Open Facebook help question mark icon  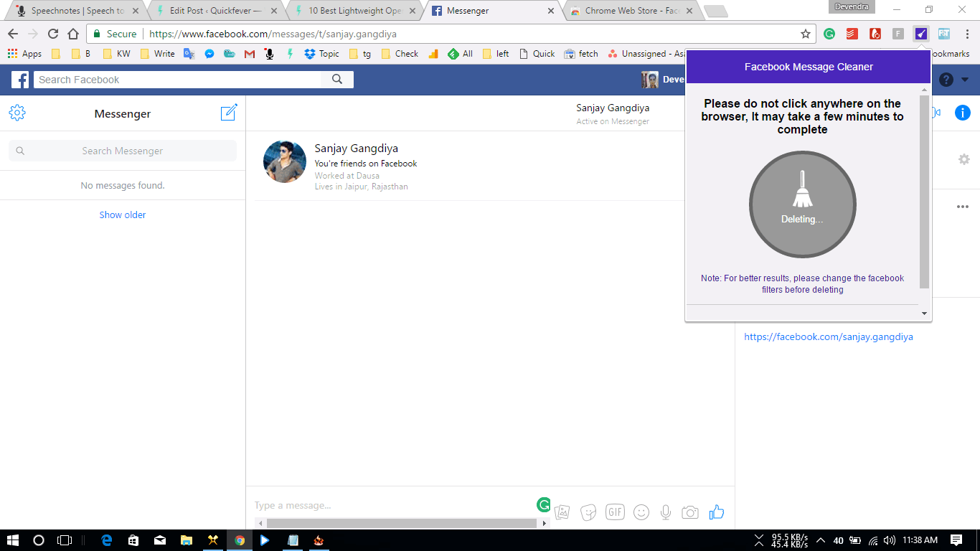point(946,80)
